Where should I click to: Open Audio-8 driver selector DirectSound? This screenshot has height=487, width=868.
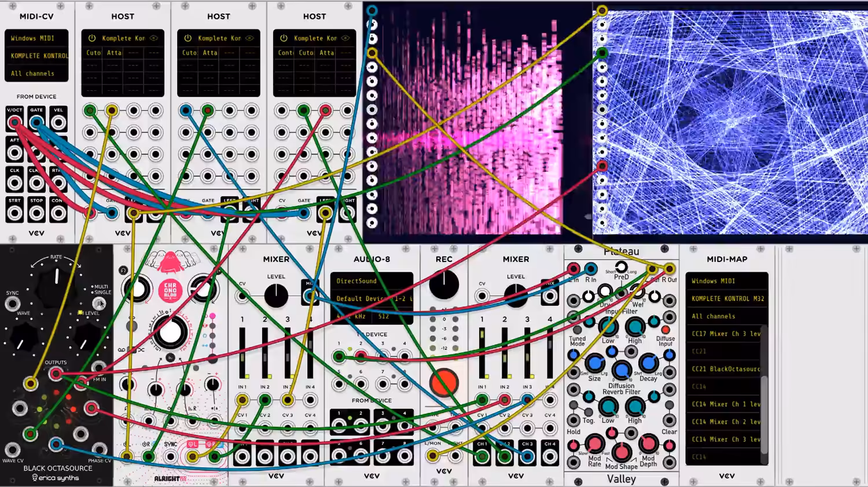click(x=372, y=281)
